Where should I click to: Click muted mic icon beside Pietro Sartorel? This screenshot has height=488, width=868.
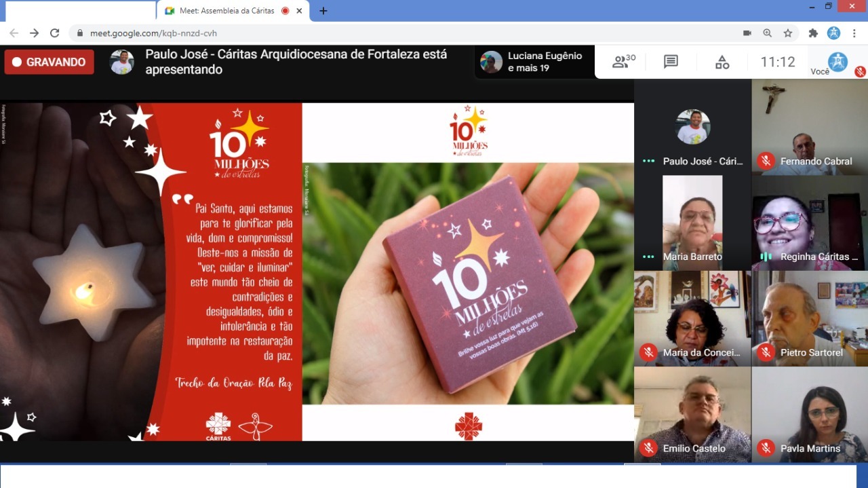(x=766, y=352)
